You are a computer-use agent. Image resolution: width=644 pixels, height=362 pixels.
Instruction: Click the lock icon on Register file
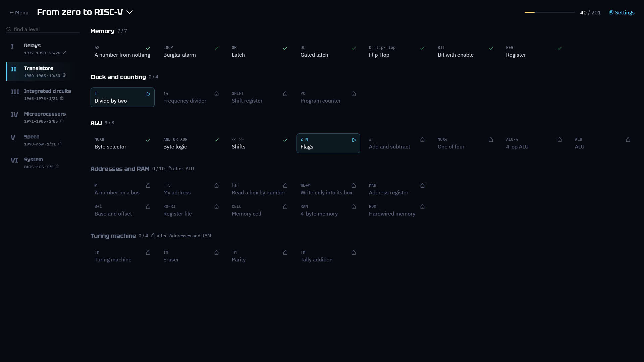pos(217,207)
